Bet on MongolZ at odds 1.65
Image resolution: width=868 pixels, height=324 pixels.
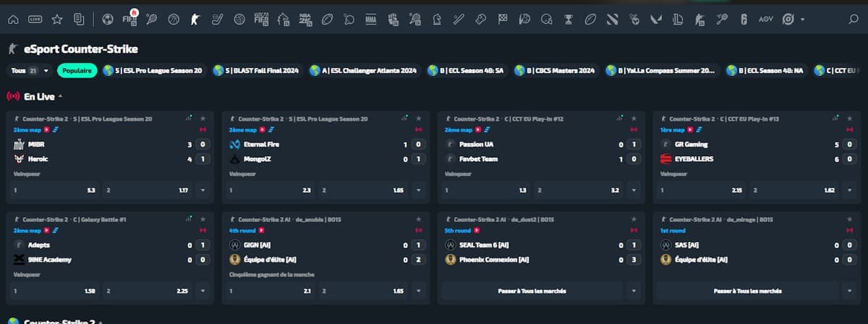(363, 190)
